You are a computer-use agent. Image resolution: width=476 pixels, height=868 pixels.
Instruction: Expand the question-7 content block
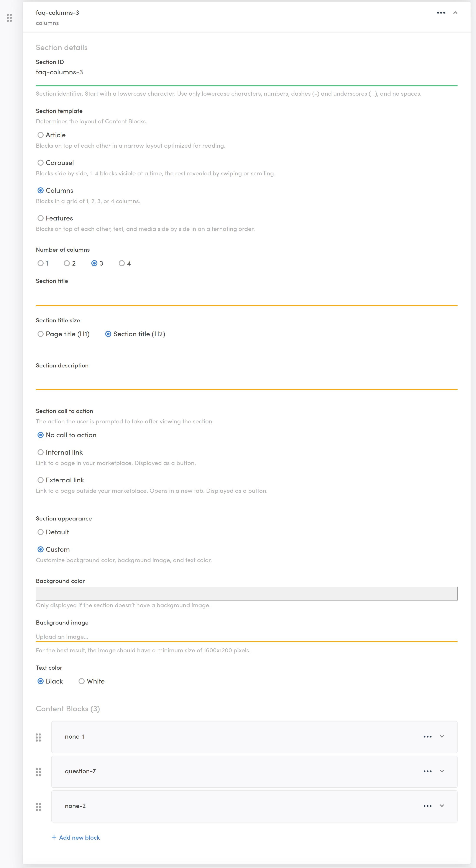coord(442,771)
